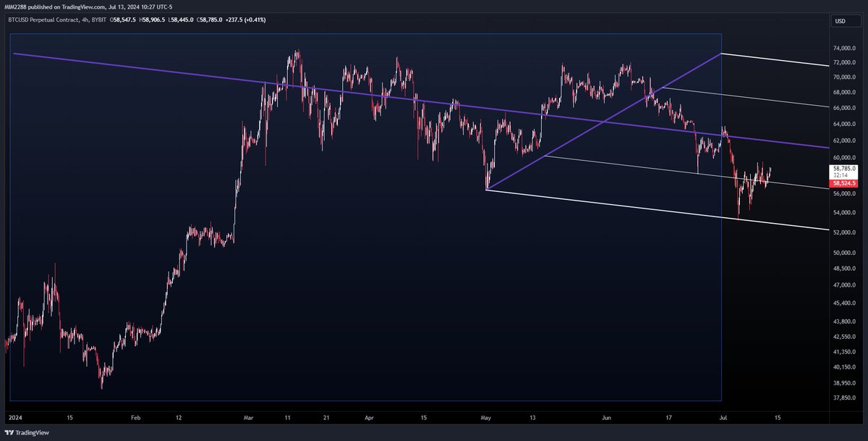Viewport: 868px width, 441px height.
Task: Click the 11 date label after Mar
Action: tap(289, 418)
